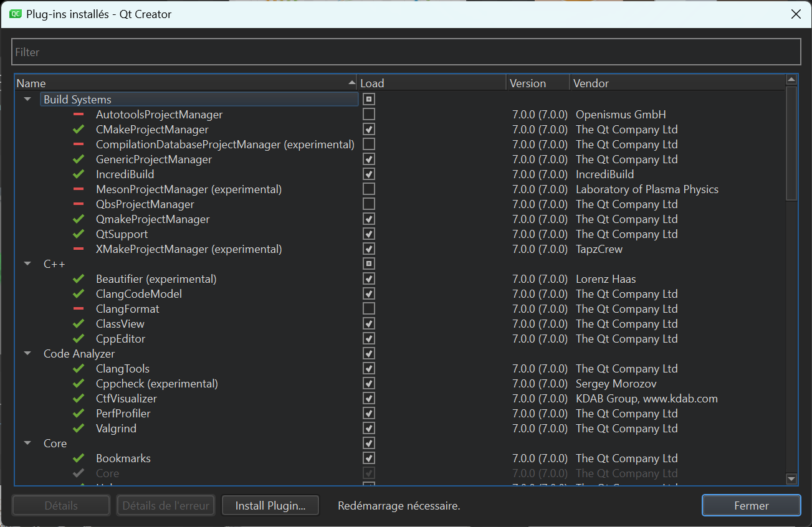Image resolution: width=812 pixels, height=527 pixels.
Task: Click the green checkmark beside IncrediBuild
Action: (79, 174)
